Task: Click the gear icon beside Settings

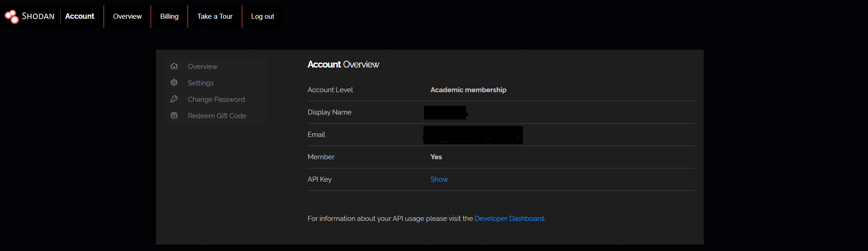Action: coord(174,83)
